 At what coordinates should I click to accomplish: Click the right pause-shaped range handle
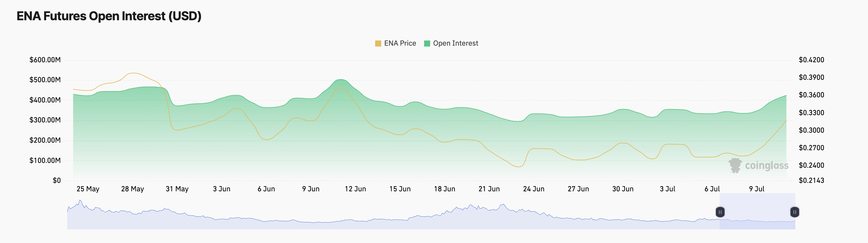pos(795,212)
